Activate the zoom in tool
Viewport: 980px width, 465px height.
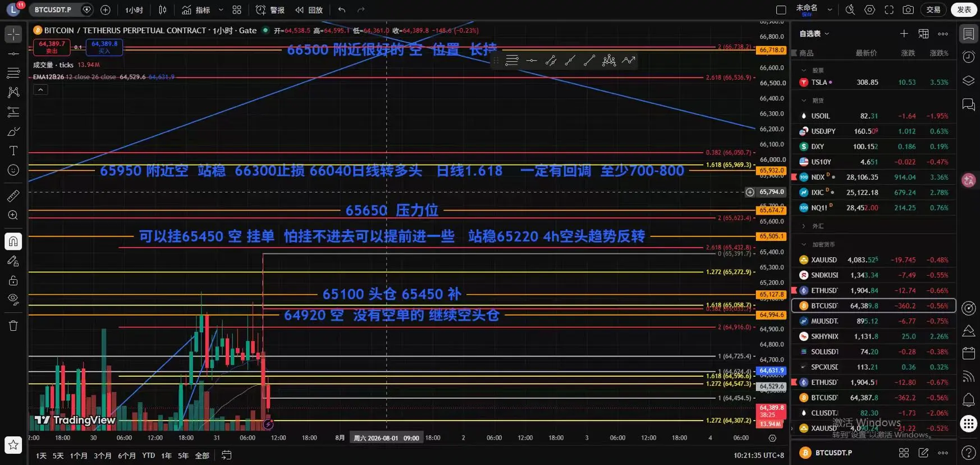[x=13, y=215]
